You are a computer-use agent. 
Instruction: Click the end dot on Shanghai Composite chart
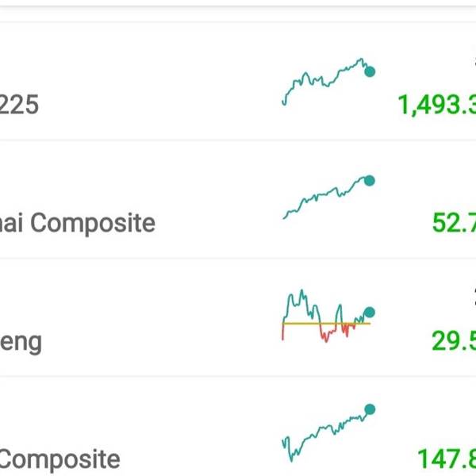coord(369,181)
